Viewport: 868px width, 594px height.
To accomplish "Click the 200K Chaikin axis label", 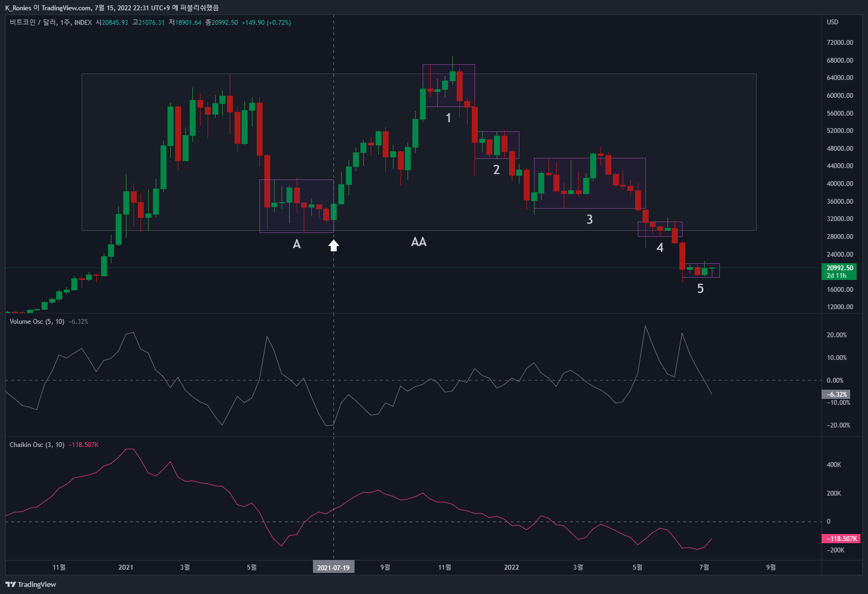I will click(834, 493).
